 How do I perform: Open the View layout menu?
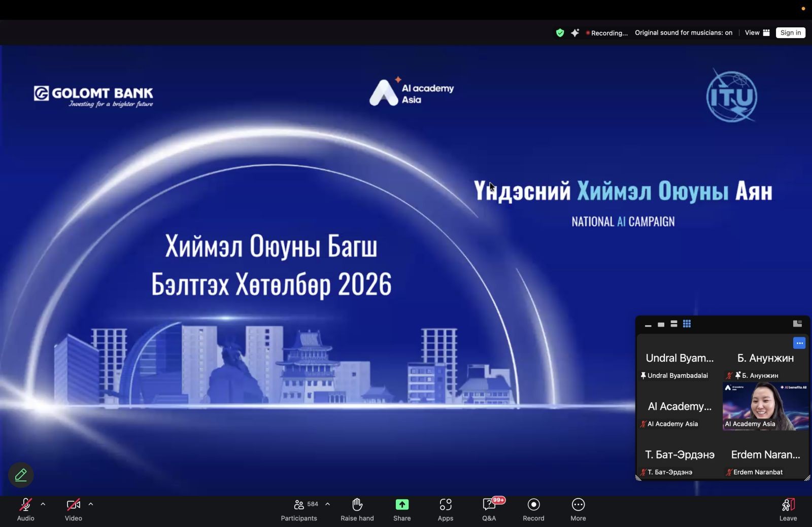tap(757, 33)
